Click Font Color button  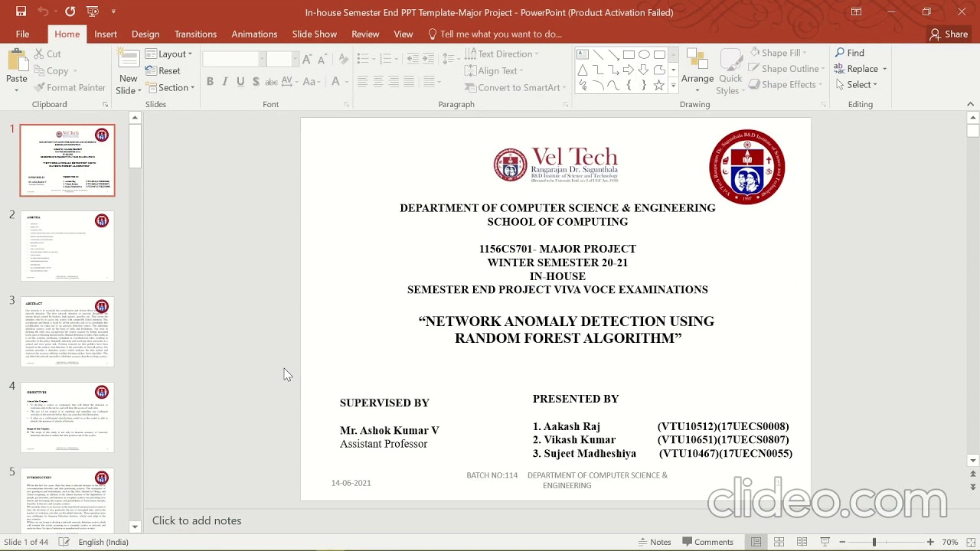[x=337, y=82]
